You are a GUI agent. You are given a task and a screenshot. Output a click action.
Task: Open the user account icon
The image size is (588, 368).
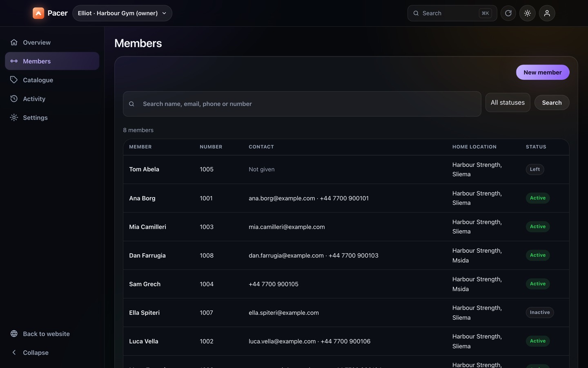[547, 13]
